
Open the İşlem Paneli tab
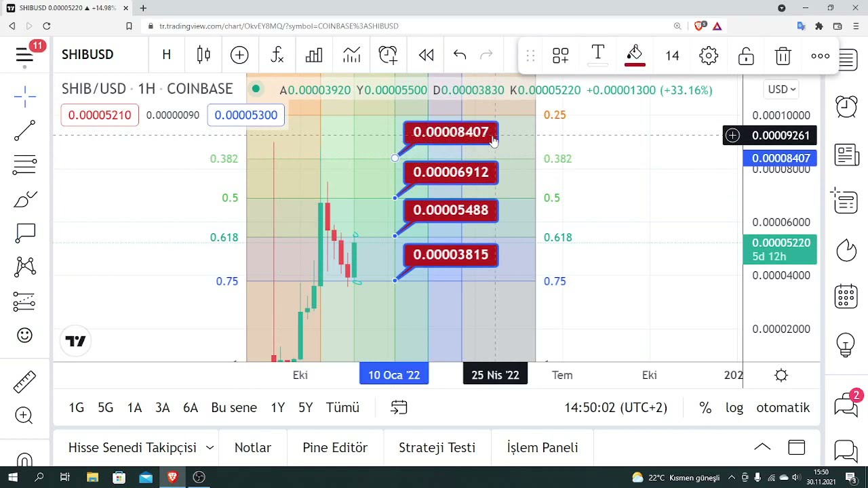542,447
